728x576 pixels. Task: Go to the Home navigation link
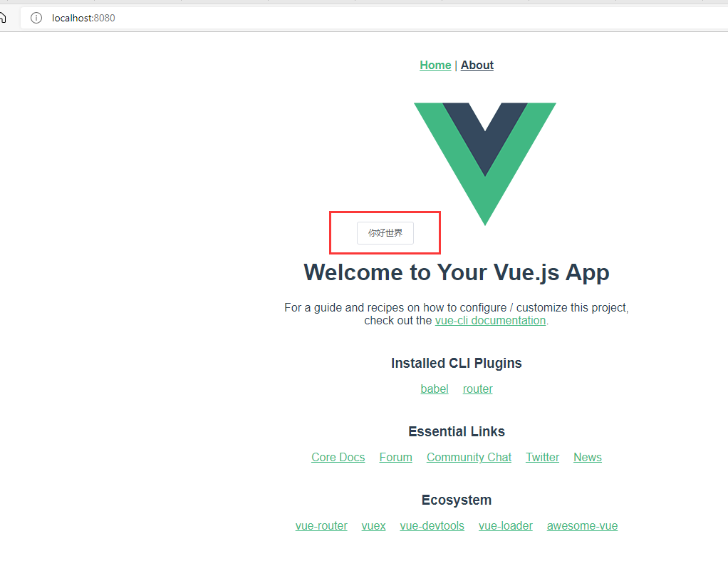click(435, 65)
